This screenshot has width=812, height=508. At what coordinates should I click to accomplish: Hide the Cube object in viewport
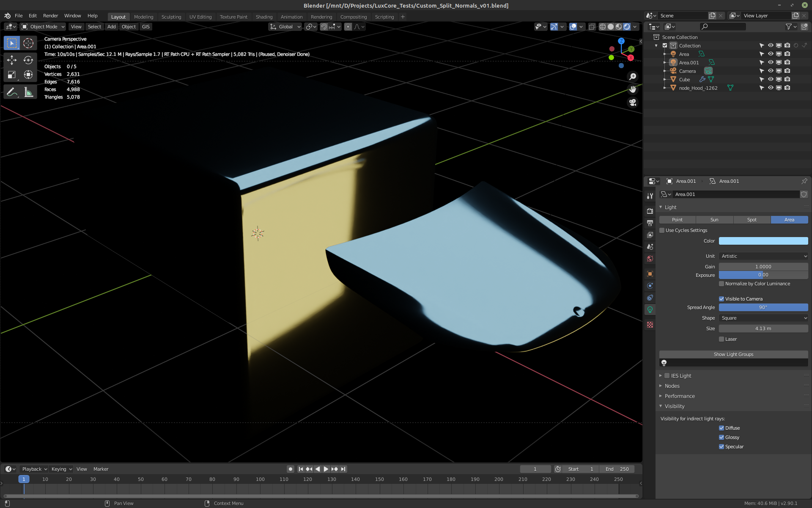point(771,79)
